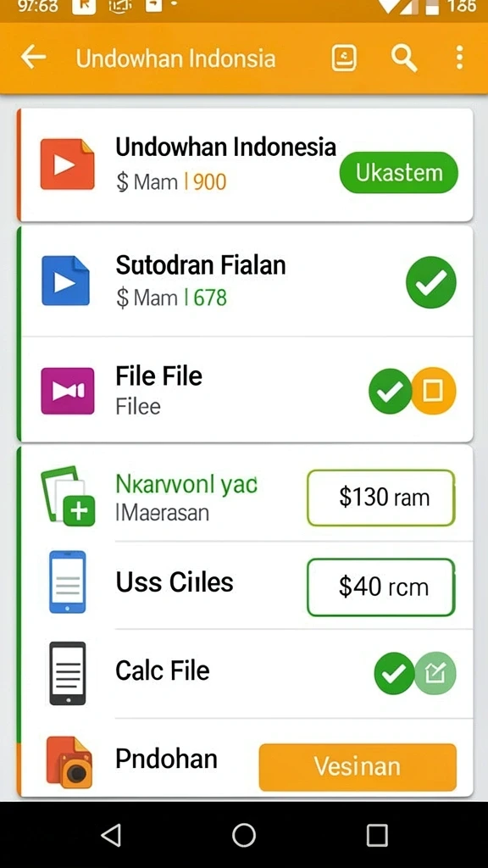488x868 pixels.
Task: Select the purple File File icon
Action: pos(68,391)
